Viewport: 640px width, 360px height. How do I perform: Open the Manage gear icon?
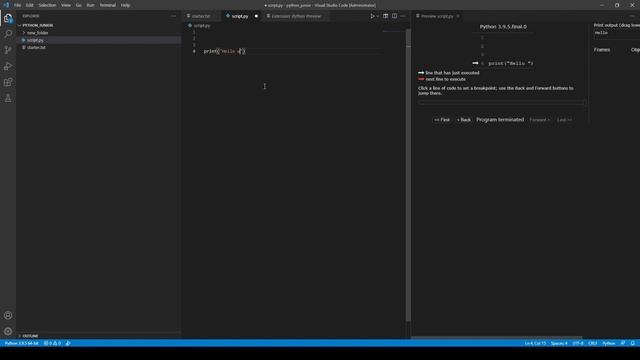8,331
